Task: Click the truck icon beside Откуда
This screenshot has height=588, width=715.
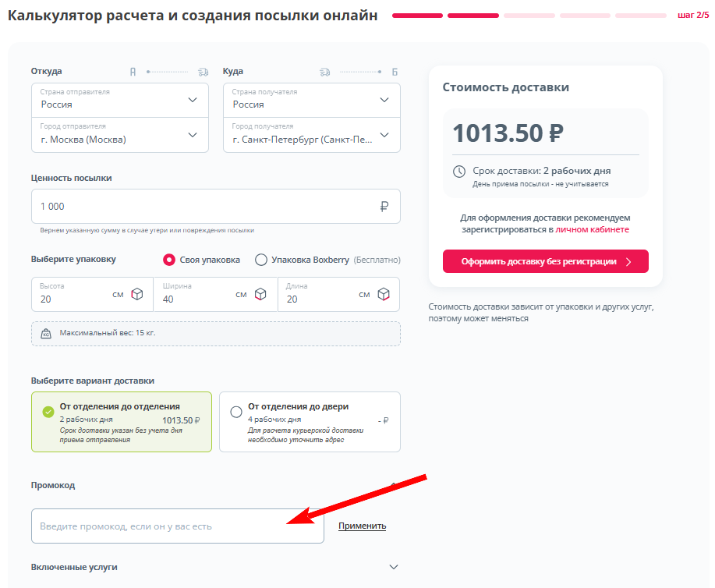Action: point(204,72)
